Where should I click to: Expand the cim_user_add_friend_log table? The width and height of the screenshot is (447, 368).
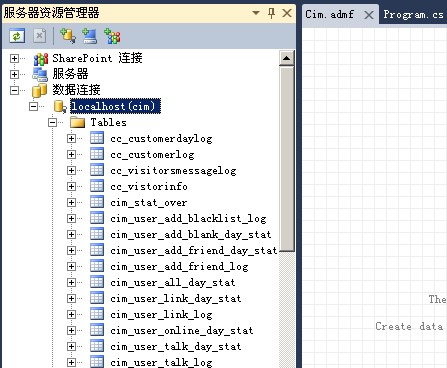pyautogui.click(x=71, y=266)
